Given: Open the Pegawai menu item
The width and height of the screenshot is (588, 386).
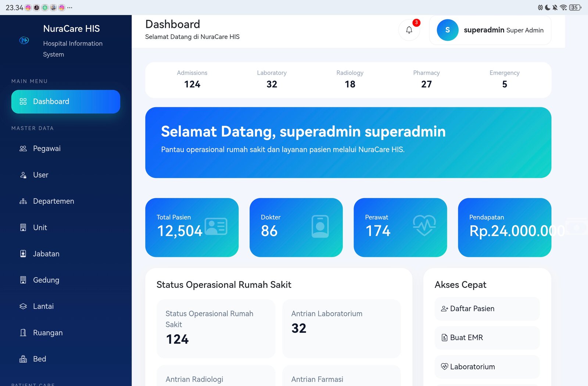Looking at the screenshot, I should (x=66, y=148).
